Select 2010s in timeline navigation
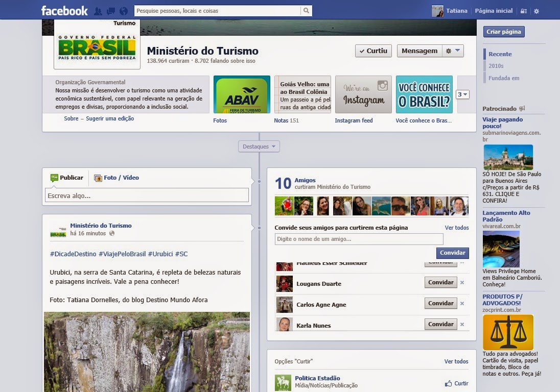This screenshot has width=560, height=392. 496,66
